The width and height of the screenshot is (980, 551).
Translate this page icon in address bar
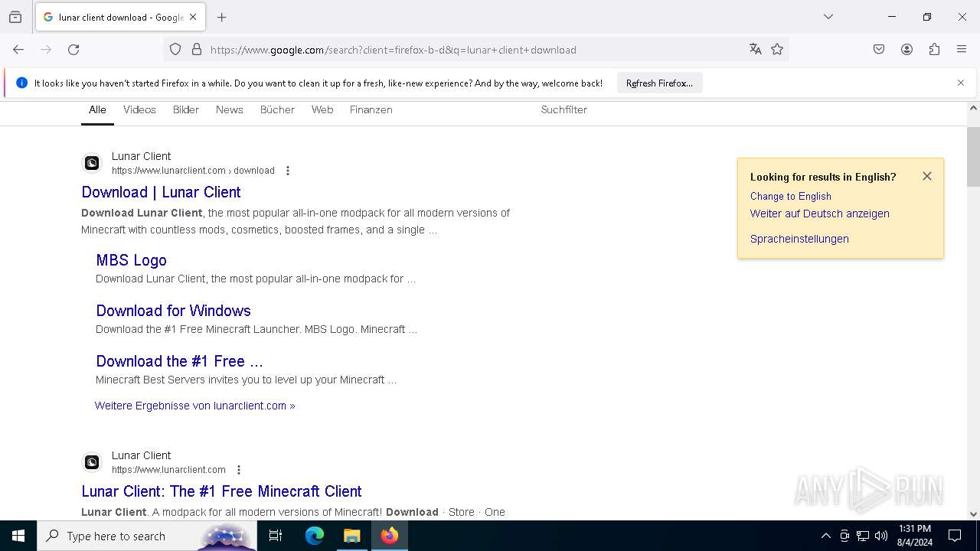756,50
